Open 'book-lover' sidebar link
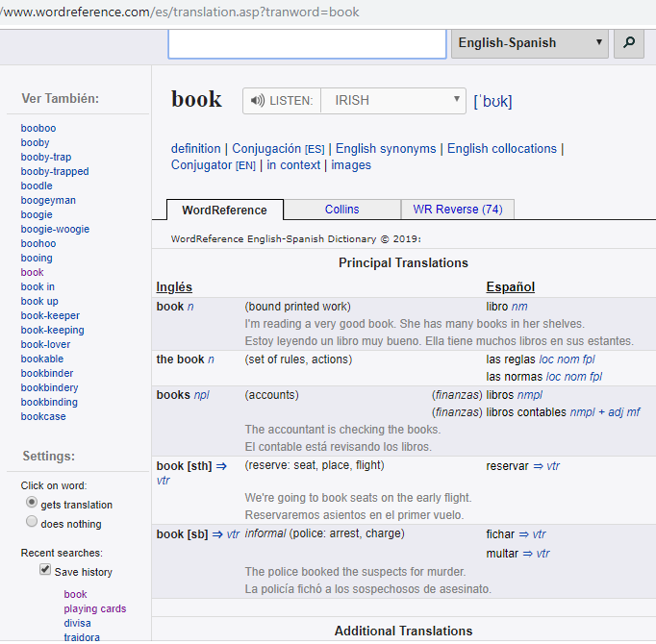Image resolution: width=656 pixels, height=644 pixels. coord(45,344)
